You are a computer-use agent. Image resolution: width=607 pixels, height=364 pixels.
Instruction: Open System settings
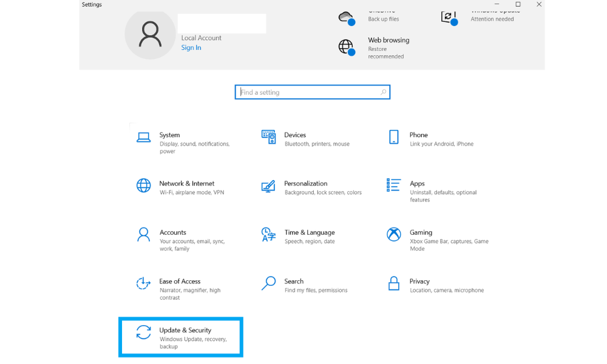point(169,139)
